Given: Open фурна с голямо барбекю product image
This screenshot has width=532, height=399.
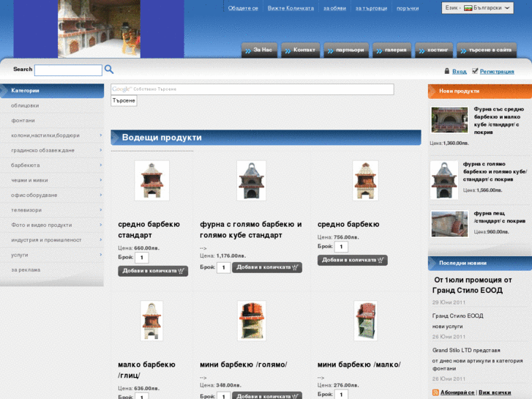Looking at the screenshot, I should 252,180.
